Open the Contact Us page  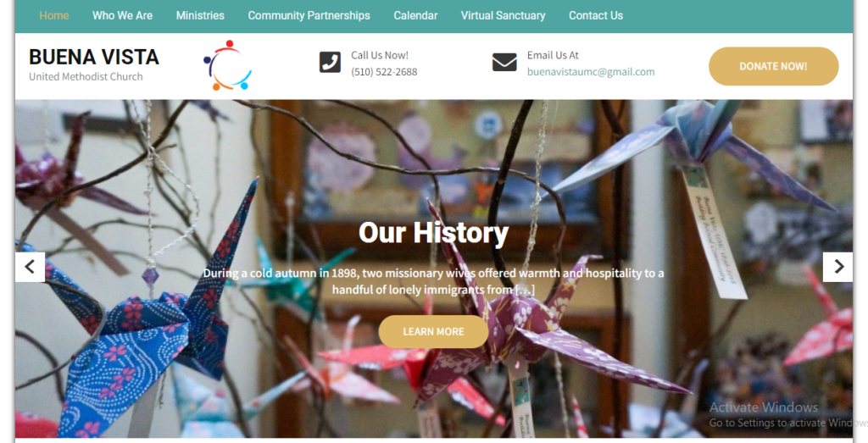(x=596, y=16)
